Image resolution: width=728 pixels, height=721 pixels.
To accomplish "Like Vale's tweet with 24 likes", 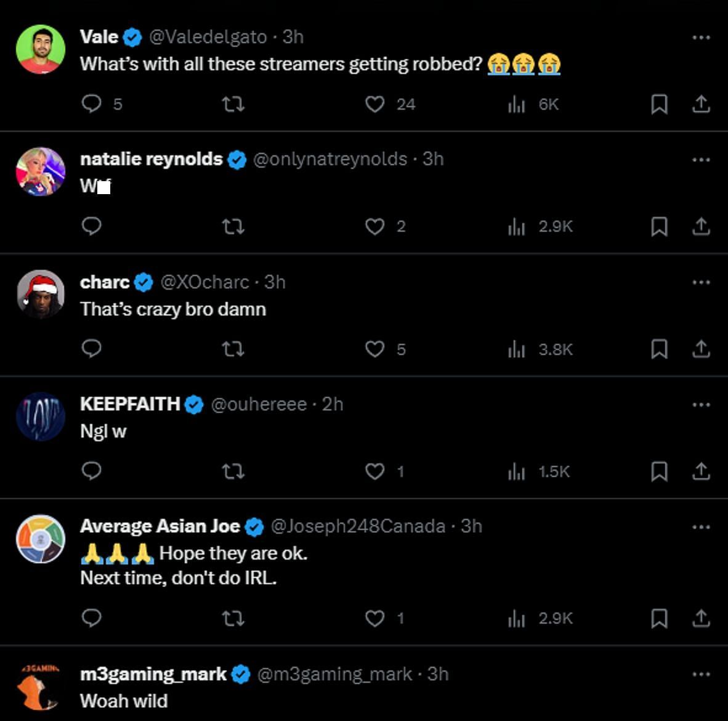I will (375, 104).
